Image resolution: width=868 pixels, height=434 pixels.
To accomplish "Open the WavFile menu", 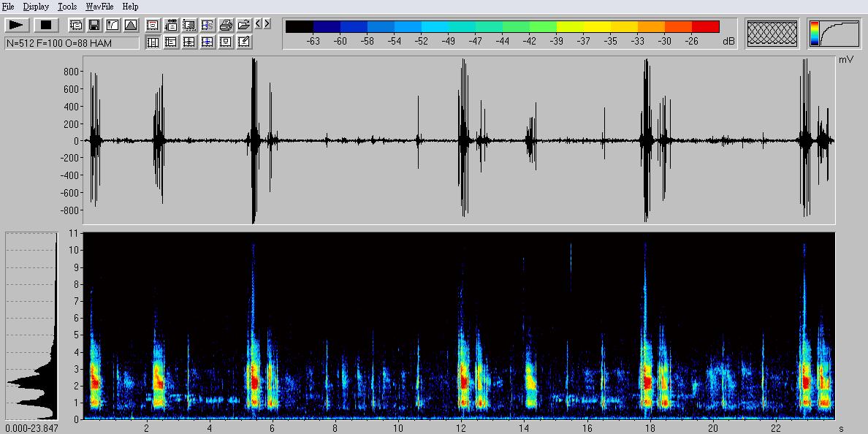I will point(99,7).
